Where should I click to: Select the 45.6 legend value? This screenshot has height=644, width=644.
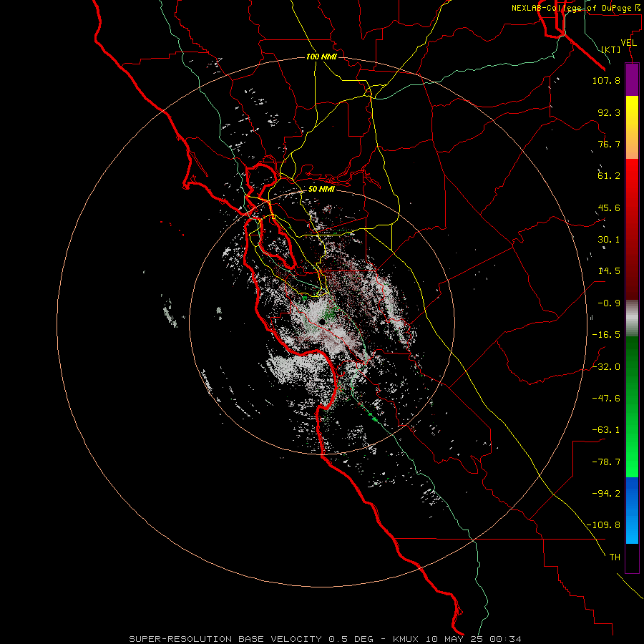609,208
